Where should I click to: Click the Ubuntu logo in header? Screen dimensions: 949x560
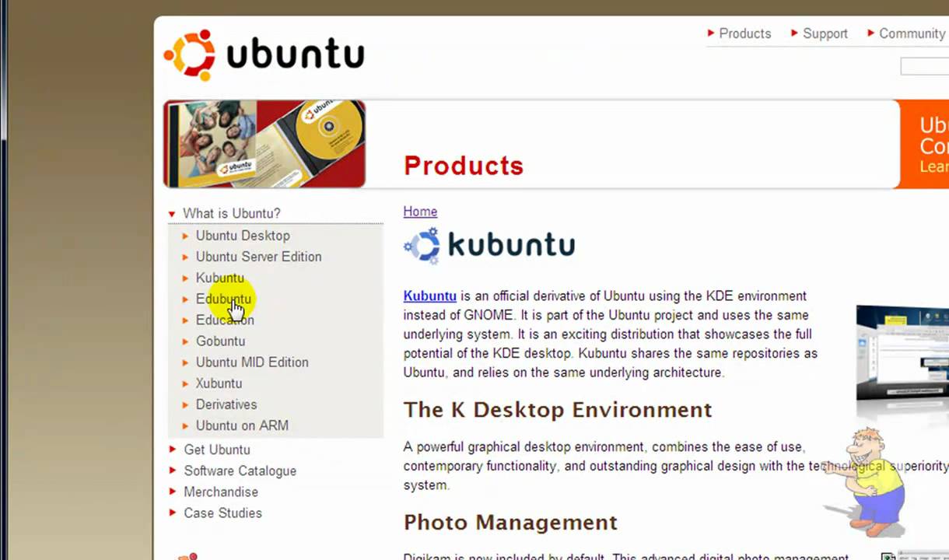point(264,55)
